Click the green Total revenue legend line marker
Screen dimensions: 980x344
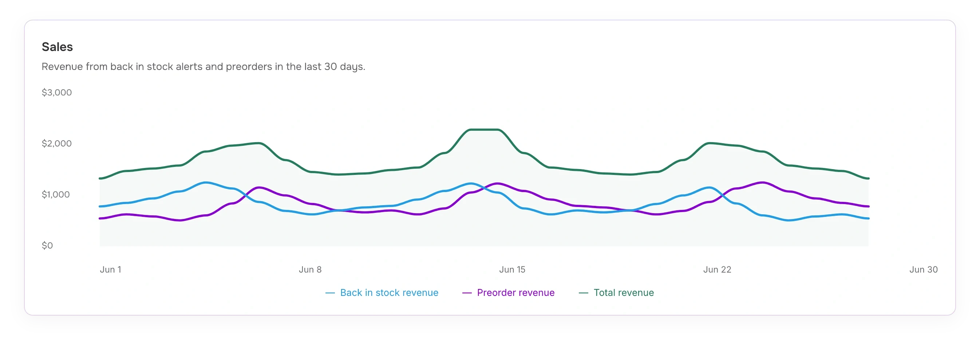(x=583, y=293)
